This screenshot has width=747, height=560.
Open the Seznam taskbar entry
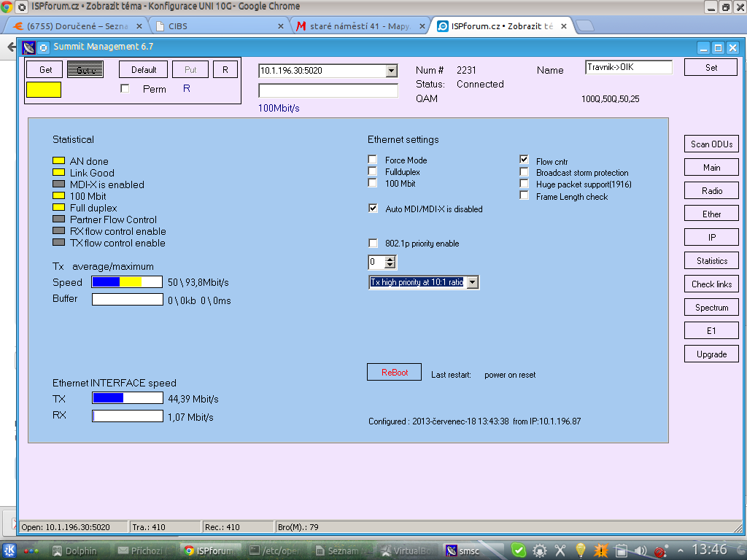[x=341, y=551]
